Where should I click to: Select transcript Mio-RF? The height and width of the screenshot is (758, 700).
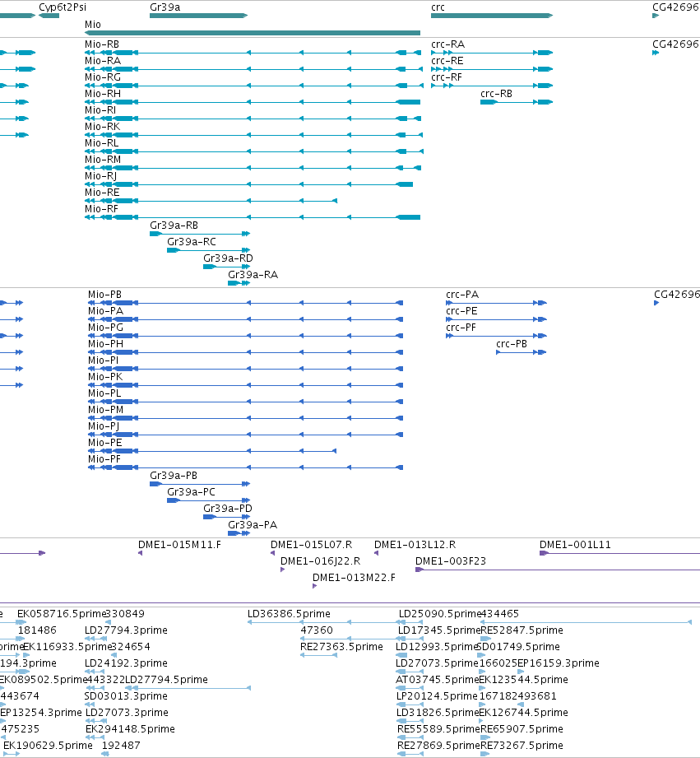tap(101, 209)
